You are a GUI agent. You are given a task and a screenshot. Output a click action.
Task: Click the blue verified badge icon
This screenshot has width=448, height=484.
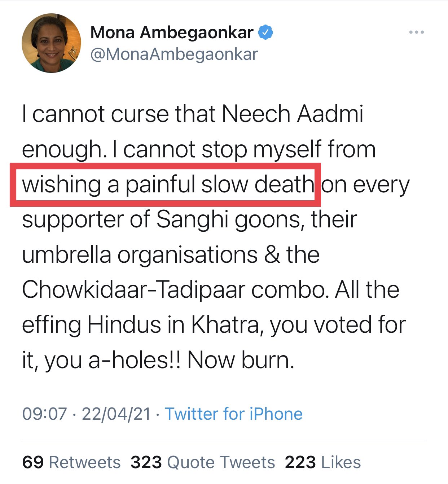[x=265, y=32]
